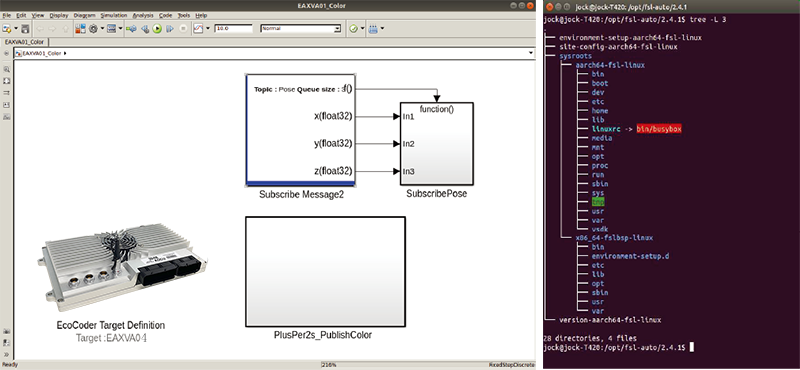
Task: Click the Fit to View palette icon
Action: (6, 81)
